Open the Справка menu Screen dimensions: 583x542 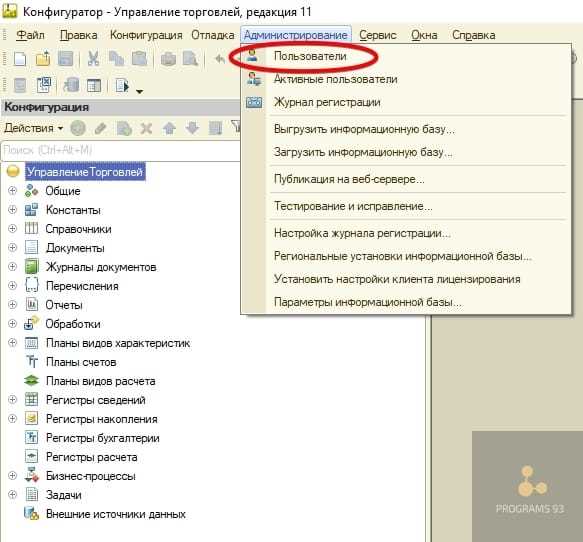click(x=473, y=35)
